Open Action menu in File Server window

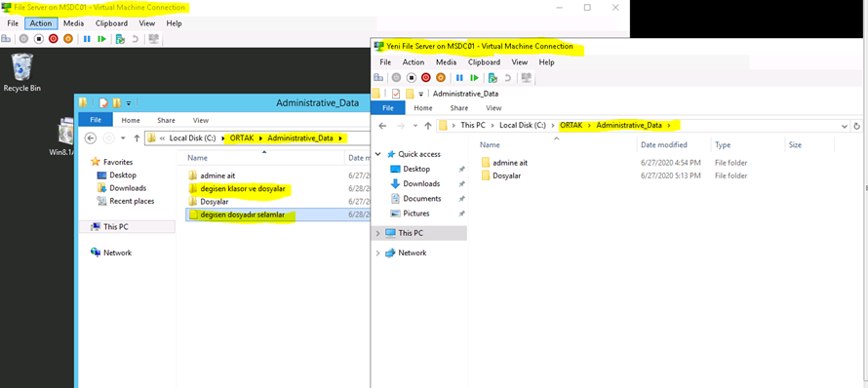point(41,23)
